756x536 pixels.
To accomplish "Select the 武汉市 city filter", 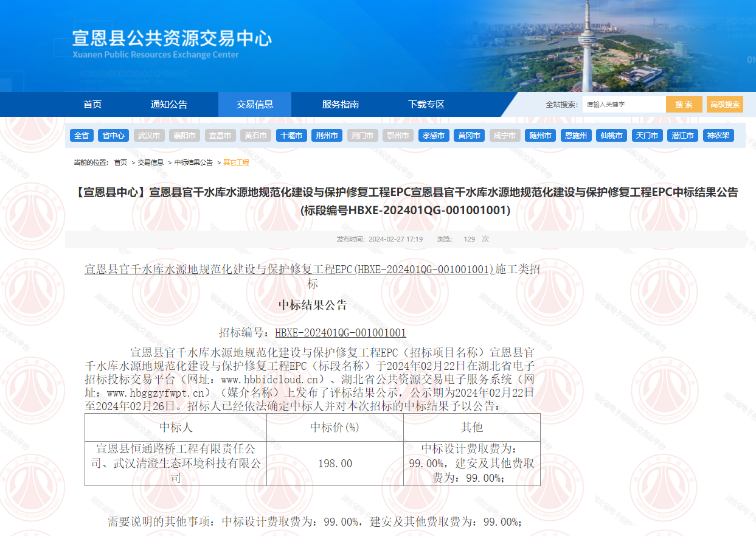I will pyautogui.click(x=149, y=136).
